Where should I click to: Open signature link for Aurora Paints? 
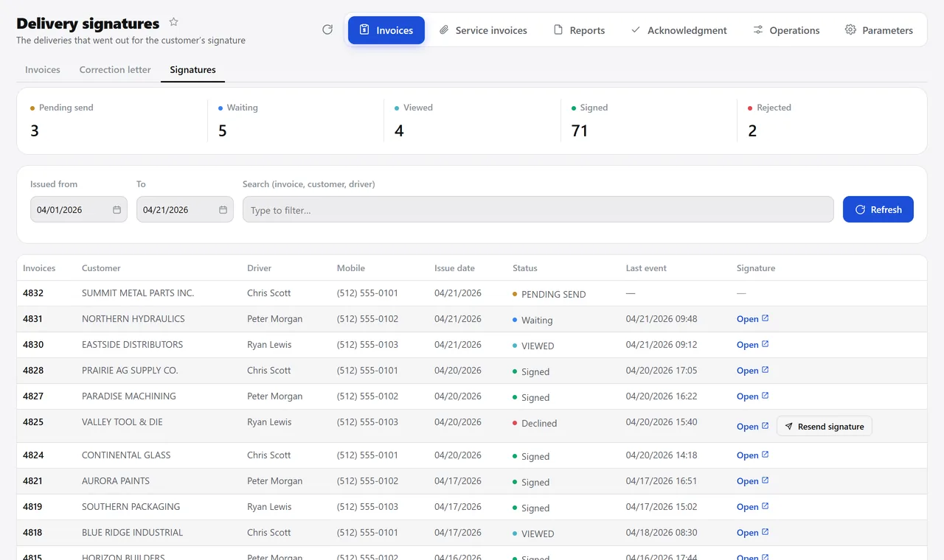click(x=753, y=481)
